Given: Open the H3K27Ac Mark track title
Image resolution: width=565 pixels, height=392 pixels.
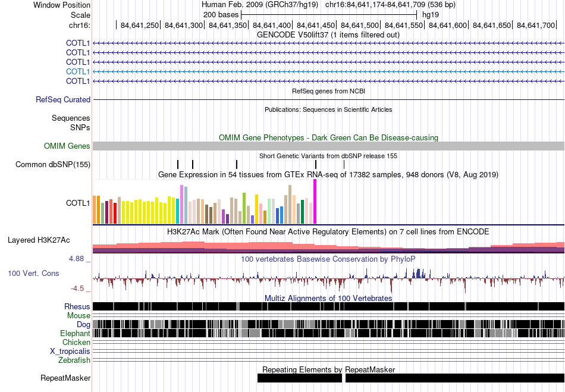Looking at the screenshot, I should [x=328, y=231].
